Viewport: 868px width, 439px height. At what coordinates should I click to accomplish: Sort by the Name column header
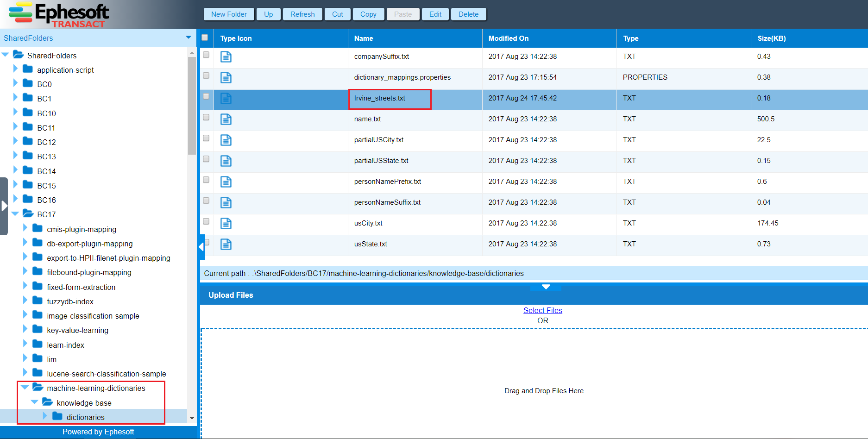pos(415,38)
